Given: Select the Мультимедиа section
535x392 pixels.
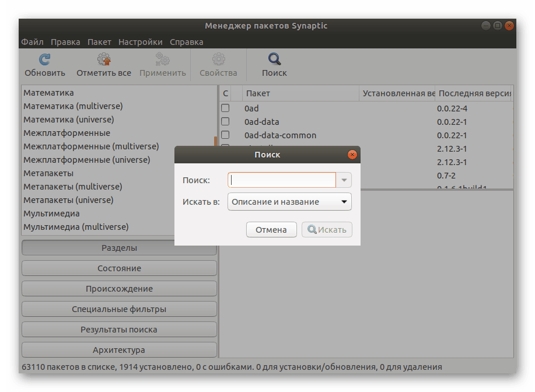Looking at the screenshot, I should (51, 213).
